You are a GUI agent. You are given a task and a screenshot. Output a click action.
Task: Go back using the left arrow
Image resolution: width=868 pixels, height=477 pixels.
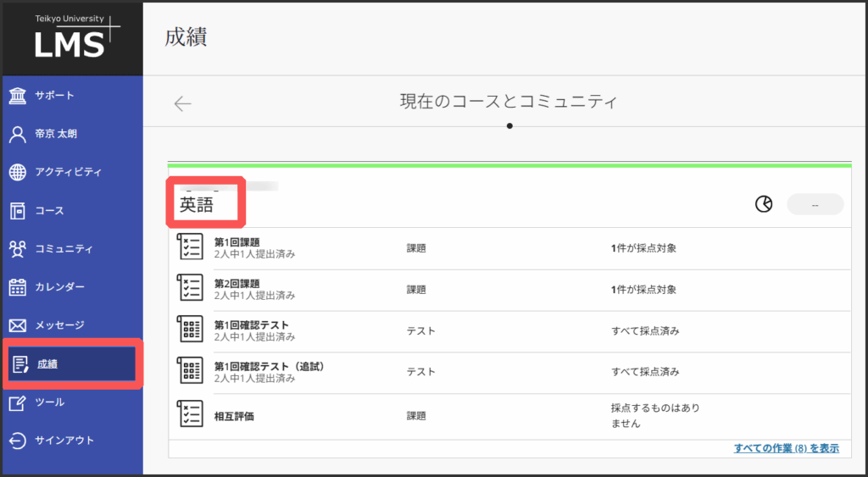pyautogui.click(x=183, y=103)
